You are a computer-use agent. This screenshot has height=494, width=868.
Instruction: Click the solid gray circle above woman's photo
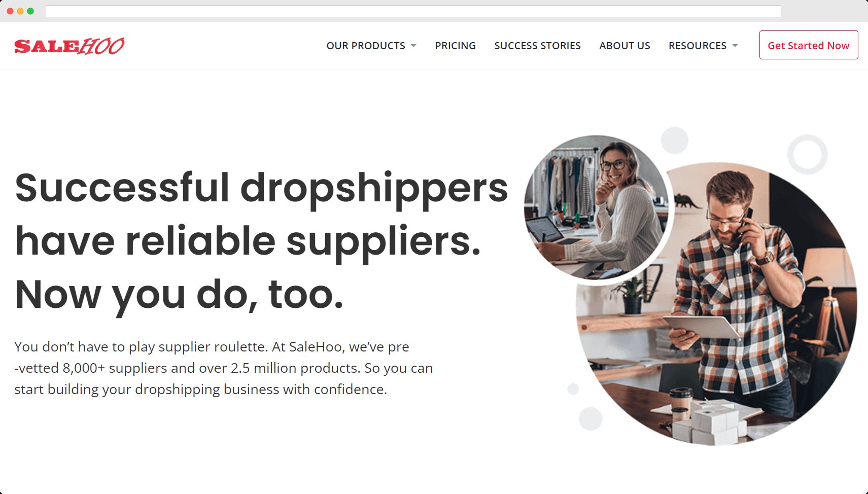click(675, 140)
